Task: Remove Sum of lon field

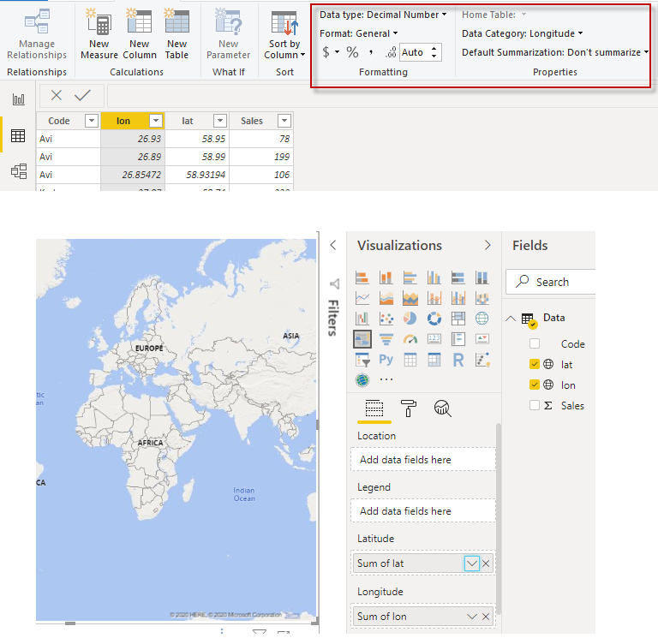Action: coord(486,617)
